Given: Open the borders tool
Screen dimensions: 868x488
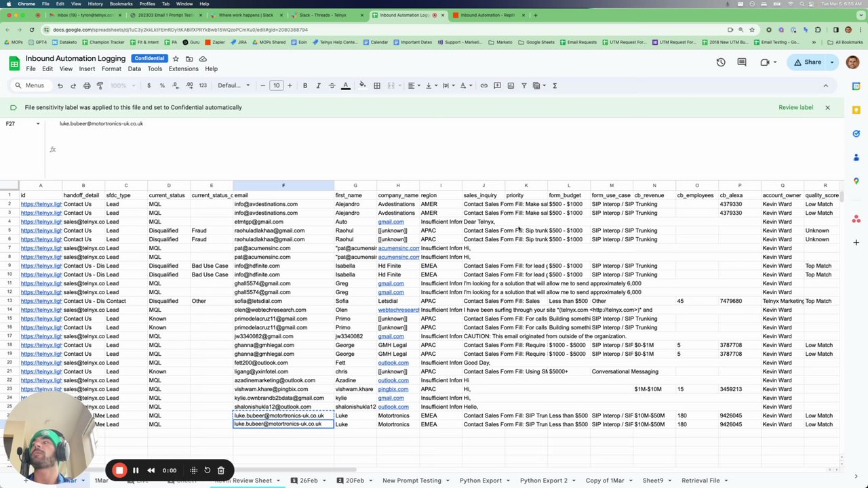Looking at the screenshot, I should tap(377, 85).
